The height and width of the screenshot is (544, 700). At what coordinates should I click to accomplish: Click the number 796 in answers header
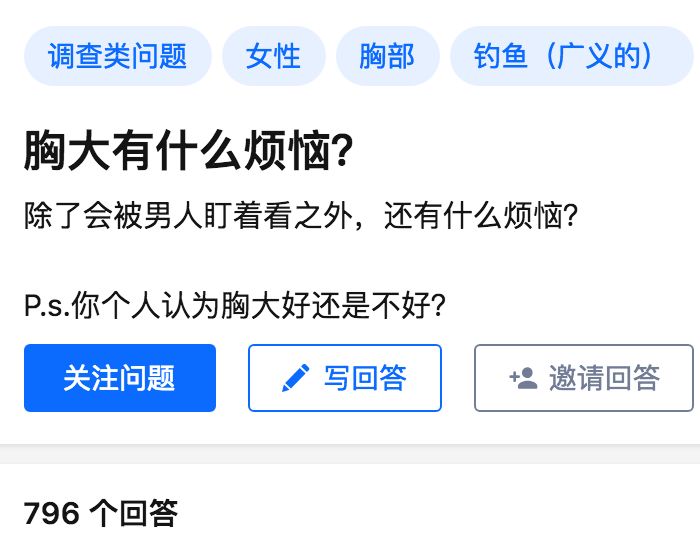click(x=51, y=514)
